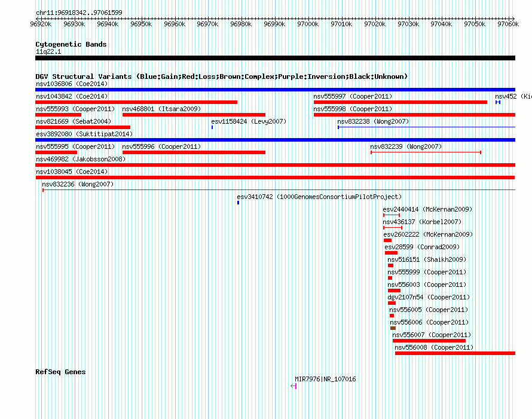The width and height of the screenshot is (532, 419).
Task: Open the nsv821669 (Sebat2004) variant
Action: [74, 121]
